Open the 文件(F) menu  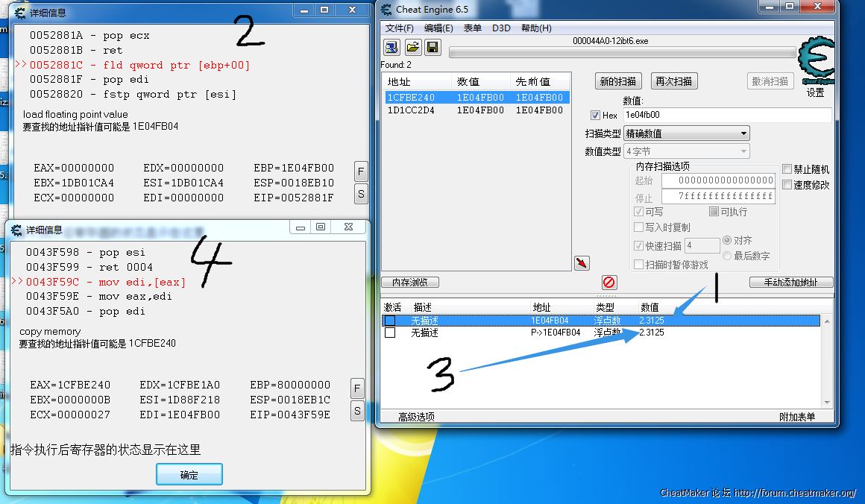pos(399,28)
